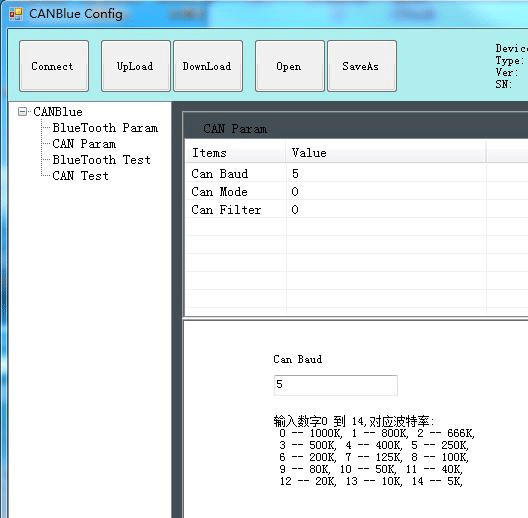The width and height of the screenshot is (528, 518).
Task: Click the DownLoad button
Action: click(x=208, y=66)
